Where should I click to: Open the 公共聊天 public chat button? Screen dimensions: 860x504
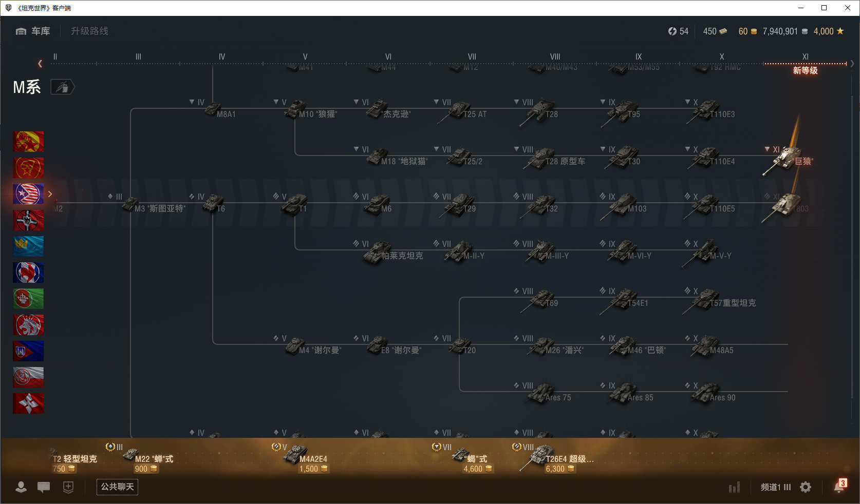tap(117, 487)
